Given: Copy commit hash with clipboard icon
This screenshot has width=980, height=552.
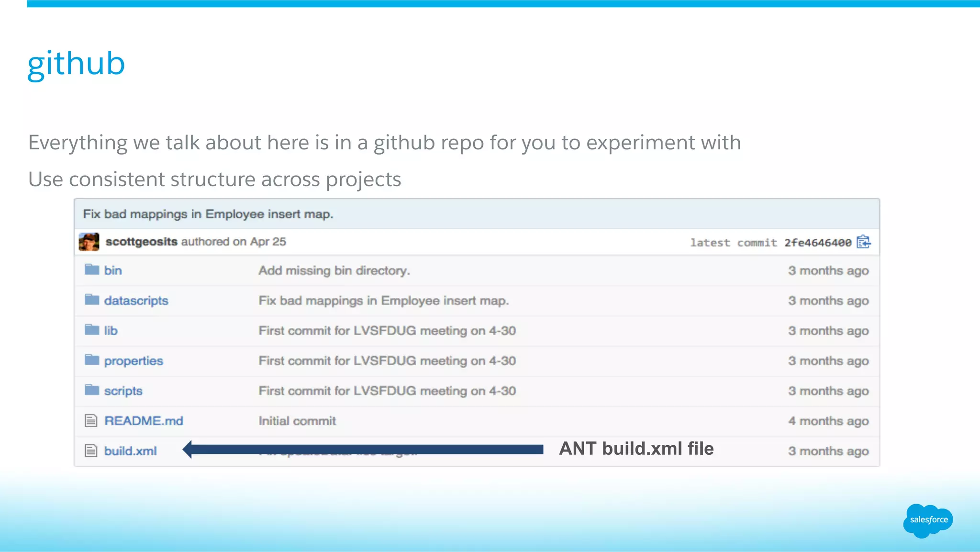Looking at the screenshot, I should point(863,242).
